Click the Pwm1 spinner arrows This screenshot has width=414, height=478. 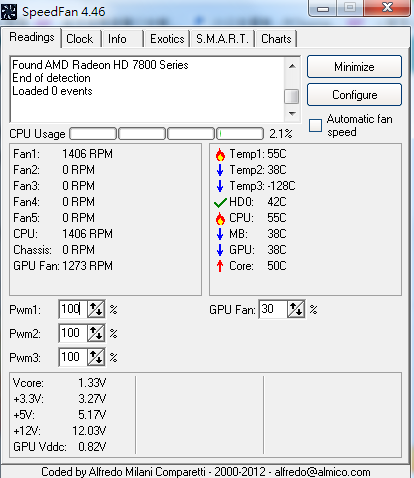96,309
